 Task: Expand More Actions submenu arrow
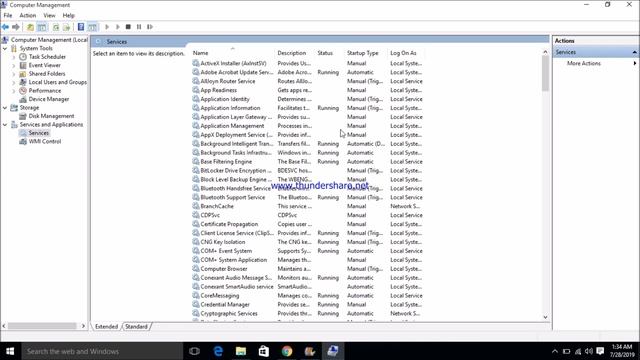635,63
